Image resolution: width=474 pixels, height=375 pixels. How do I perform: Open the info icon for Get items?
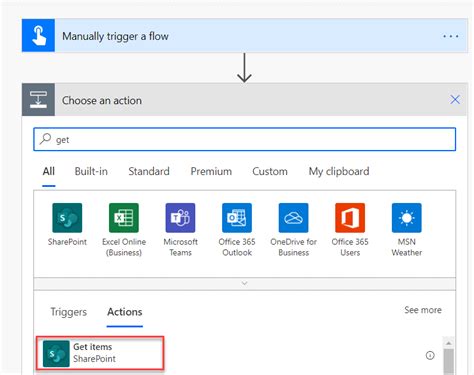[430, 355]
